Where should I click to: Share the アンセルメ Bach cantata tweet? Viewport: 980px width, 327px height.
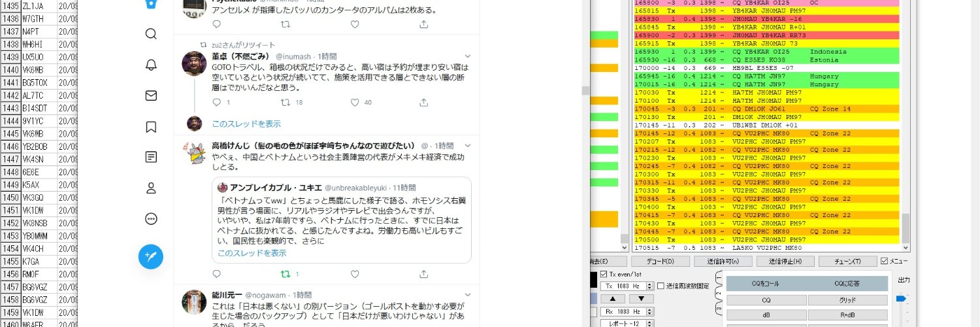(423, 24)
